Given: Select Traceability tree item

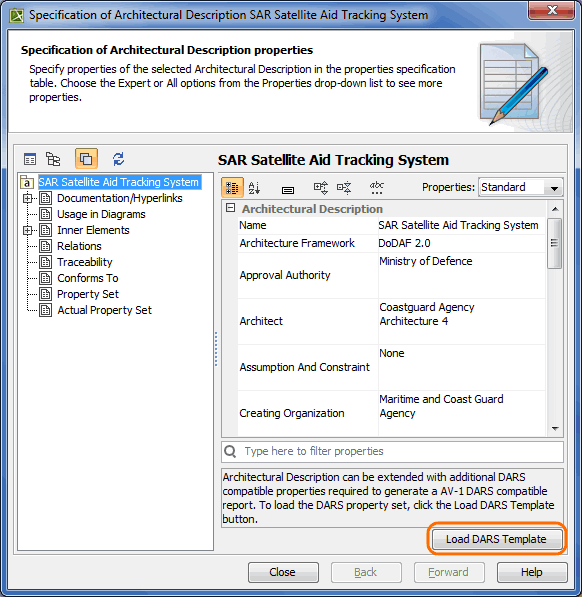Looking at the screenshot, I should click(85, 262).
